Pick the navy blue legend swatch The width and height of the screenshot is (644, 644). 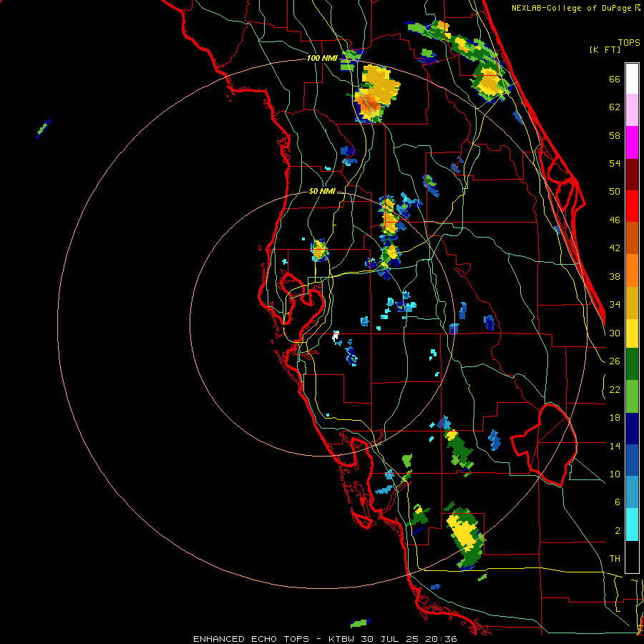(632, 429)
